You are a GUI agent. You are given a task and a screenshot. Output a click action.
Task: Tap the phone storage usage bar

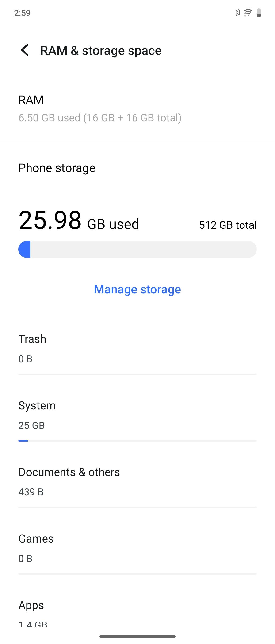click(137, 249)
